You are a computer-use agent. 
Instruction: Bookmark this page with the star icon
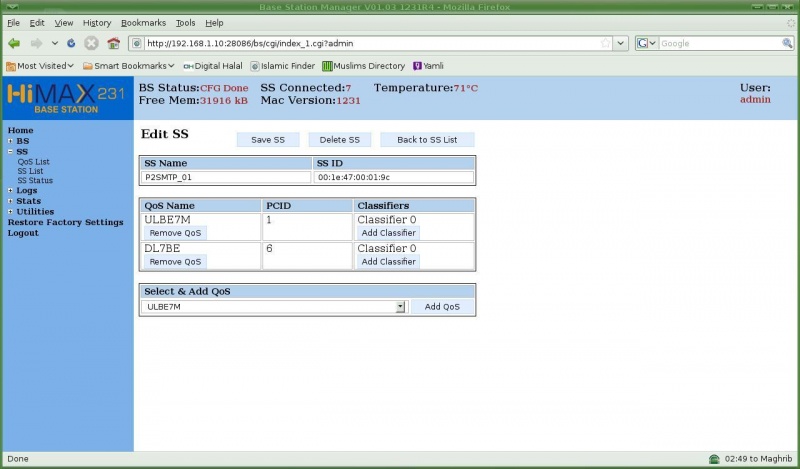[x=605, y=43]
